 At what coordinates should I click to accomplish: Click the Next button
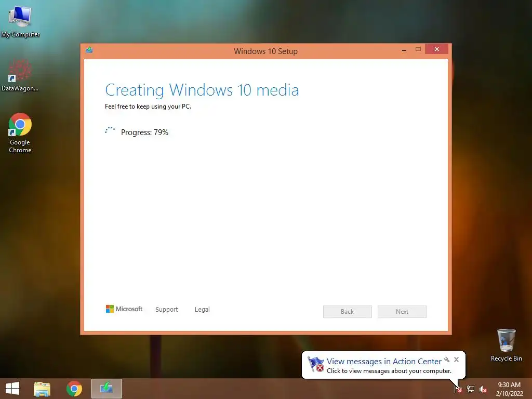(x=402, y=312)
